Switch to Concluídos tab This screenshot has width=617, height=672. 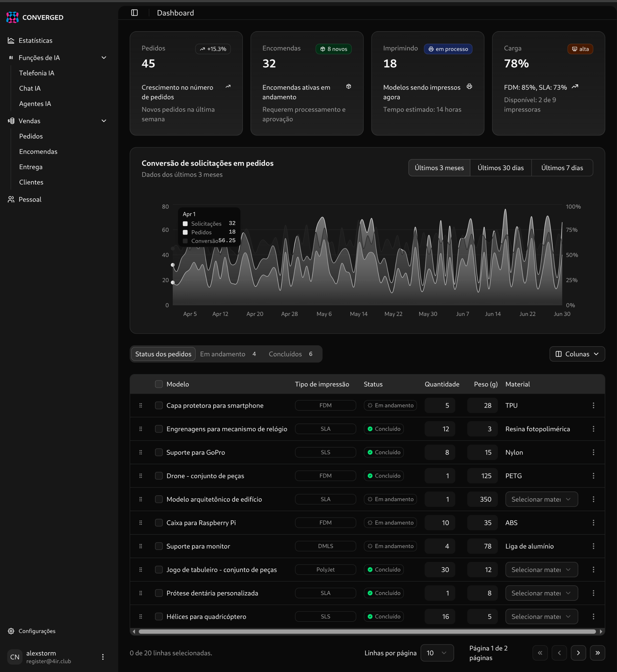290,354
